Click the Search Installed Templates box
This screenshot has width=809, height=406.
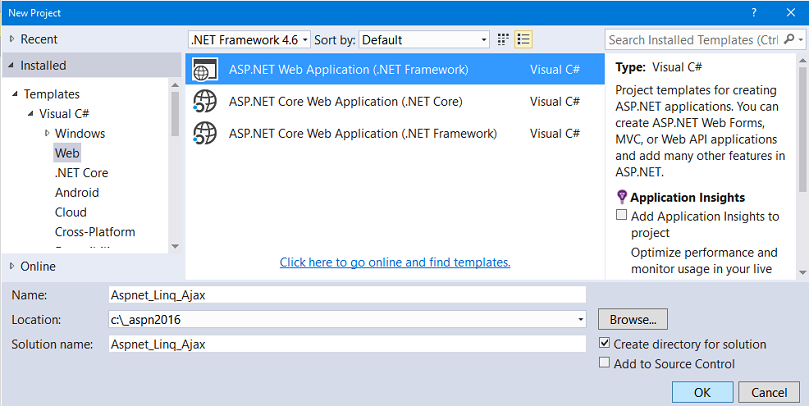click(694, 40)
